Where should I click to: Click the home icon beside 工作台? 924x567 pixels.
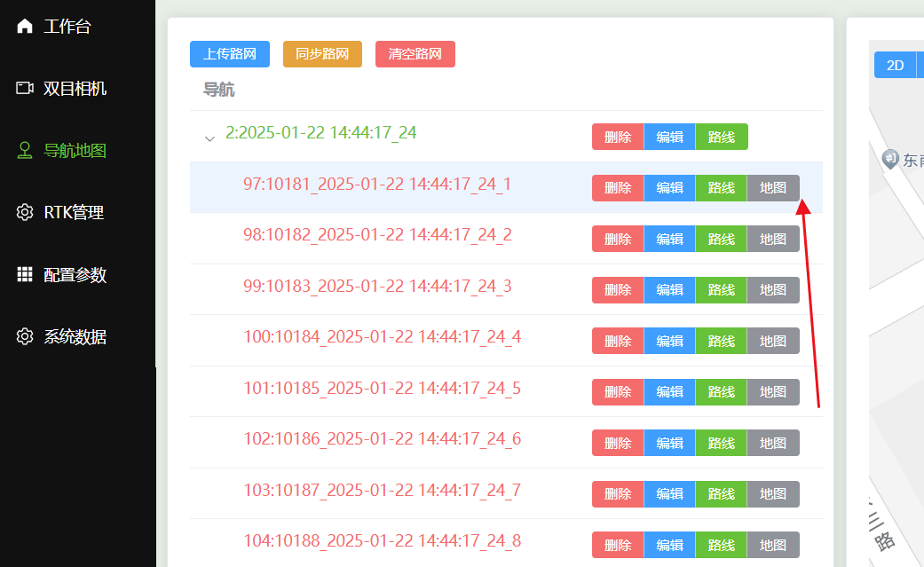(x=25, y=26)
